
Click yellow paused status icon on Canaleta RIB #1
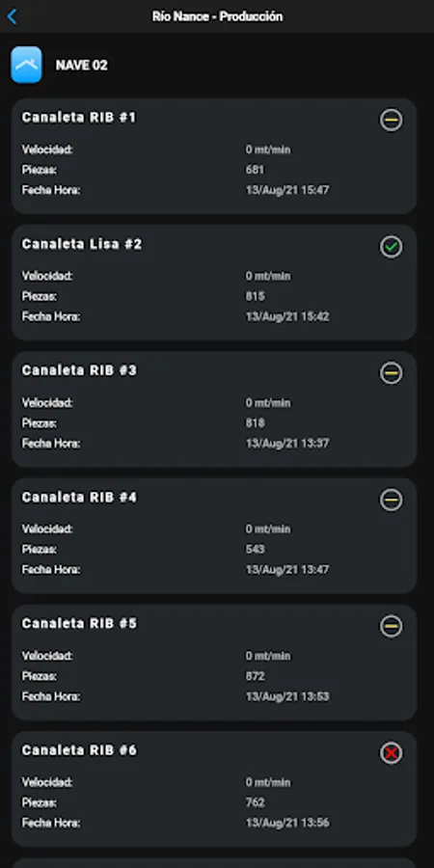click(x=392, y=121)
